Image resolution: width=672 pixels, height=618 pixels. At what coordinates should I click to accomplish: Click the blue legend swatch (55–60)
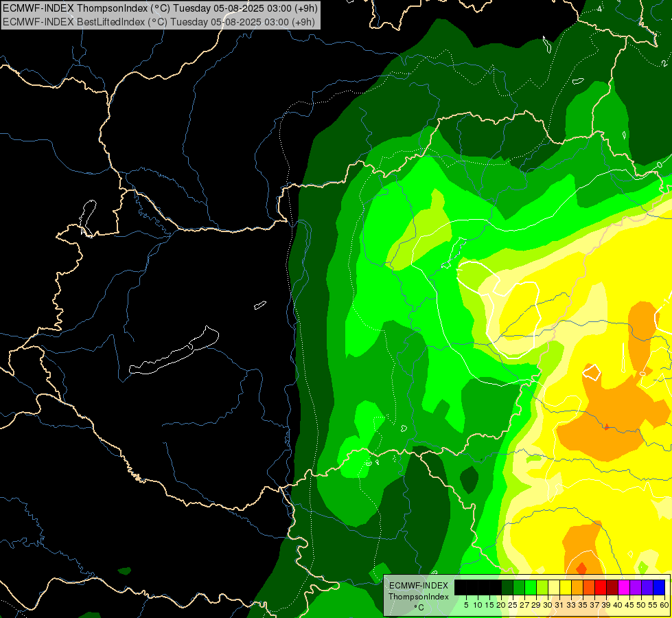pyautogui.click(x=659, y=587)
